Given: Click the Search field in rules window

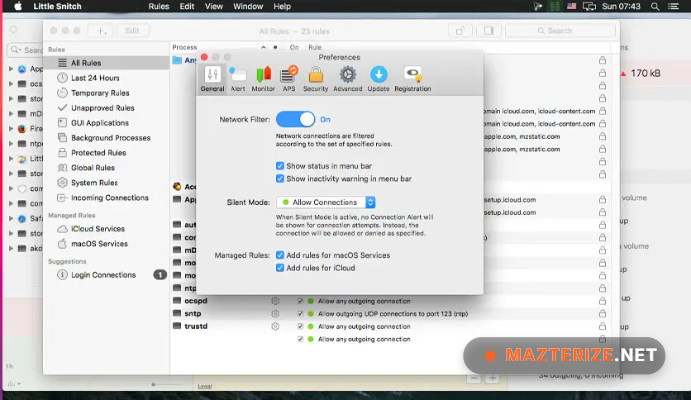Looking at the screenshot, I should coord(560,31).
